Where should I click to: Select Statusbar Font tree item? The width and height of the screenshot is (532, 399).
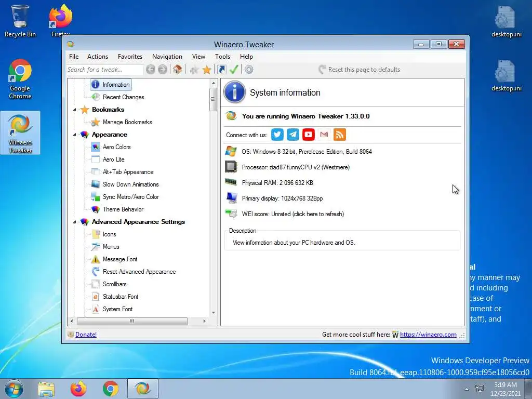pos(121,297)
